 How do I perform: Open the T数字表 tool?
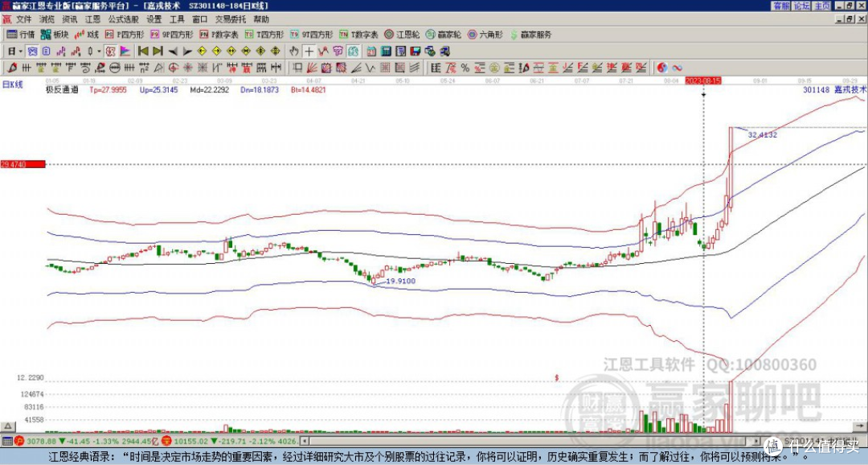pos(358,35)
